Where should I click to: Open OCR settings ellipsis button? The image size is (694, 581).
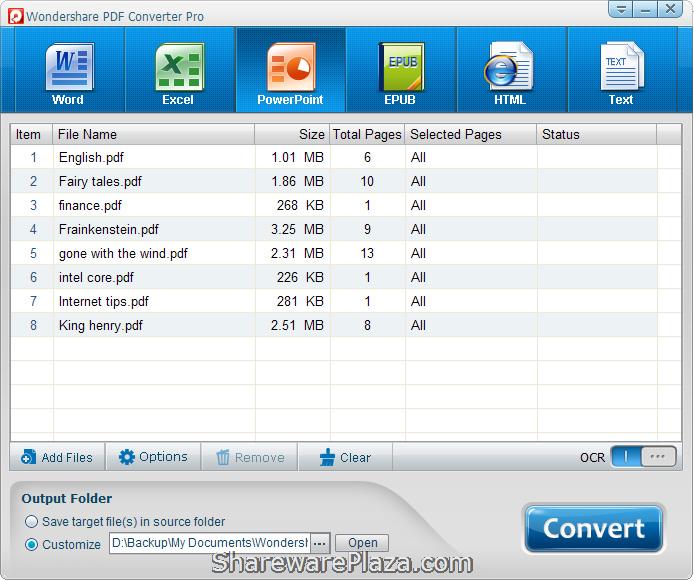pos(658,457)
